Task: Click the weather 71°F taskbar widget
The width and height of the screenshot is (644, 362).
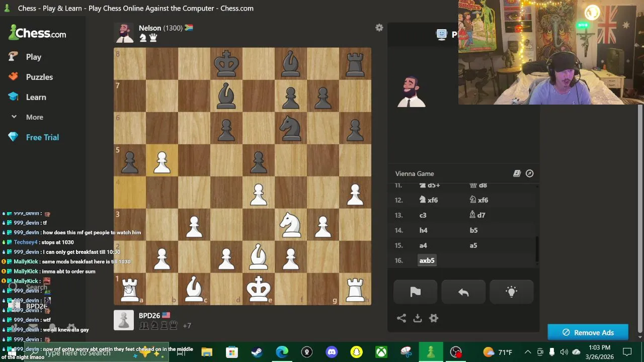Action: pos(498,352)
